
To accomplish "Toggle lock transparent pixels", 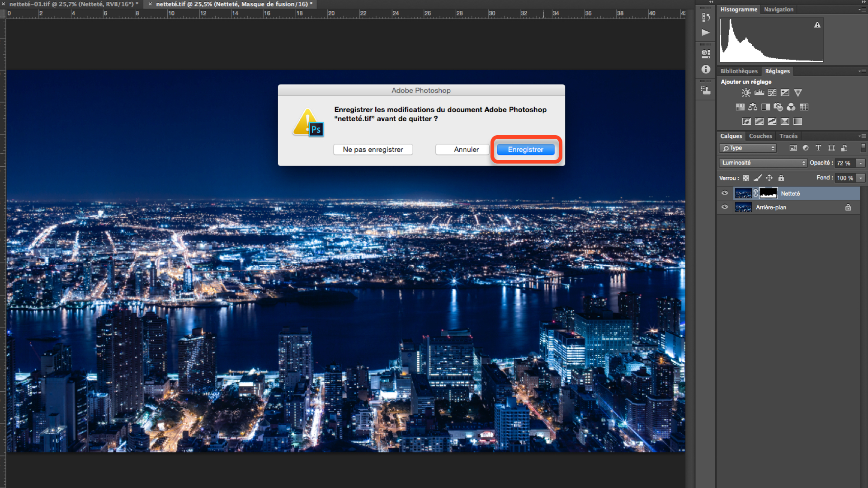I will [746, 178].
